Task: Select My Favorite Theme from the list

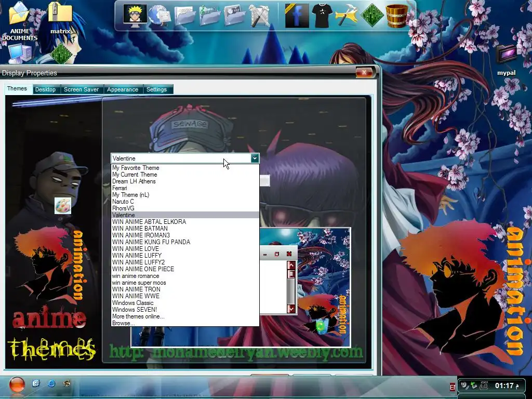Action: (x=185, y=168)
